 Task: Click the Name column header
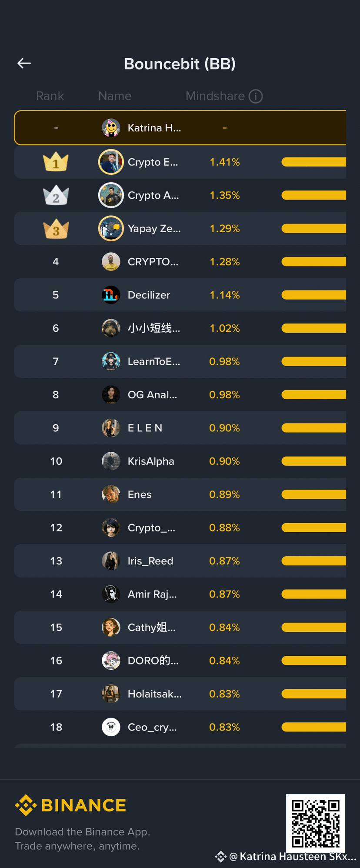(115, 96)
